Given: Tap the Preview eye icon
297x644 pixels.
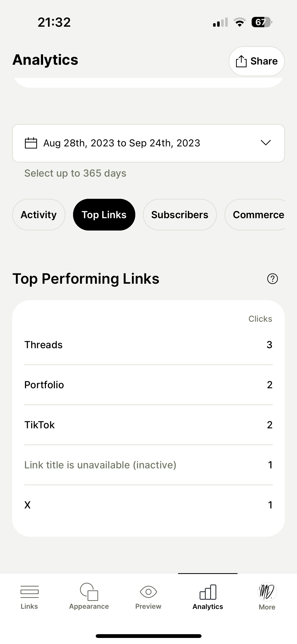Looking at the screenshot, I should (148, 592).
